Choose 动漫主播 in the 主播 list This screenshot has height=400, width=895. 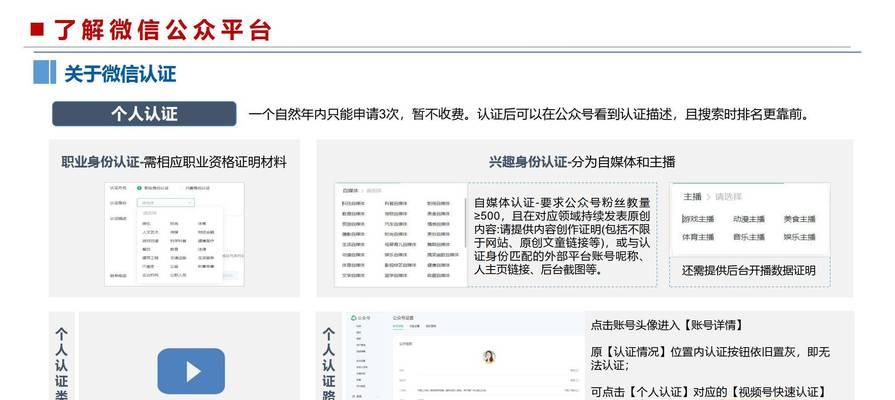pos(749,219)
